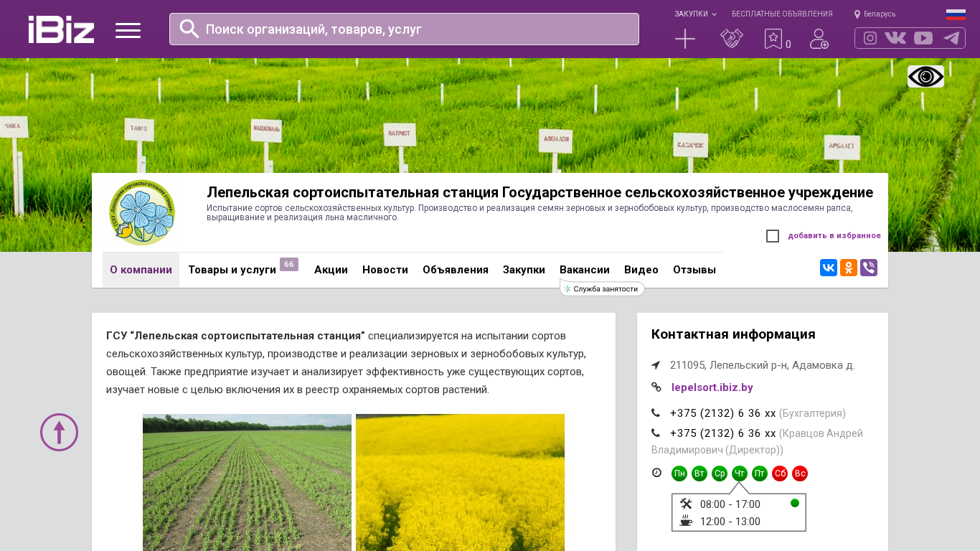
Task: Click the phone icon for Бухгалтерия
Action: [x=656, y=413]
